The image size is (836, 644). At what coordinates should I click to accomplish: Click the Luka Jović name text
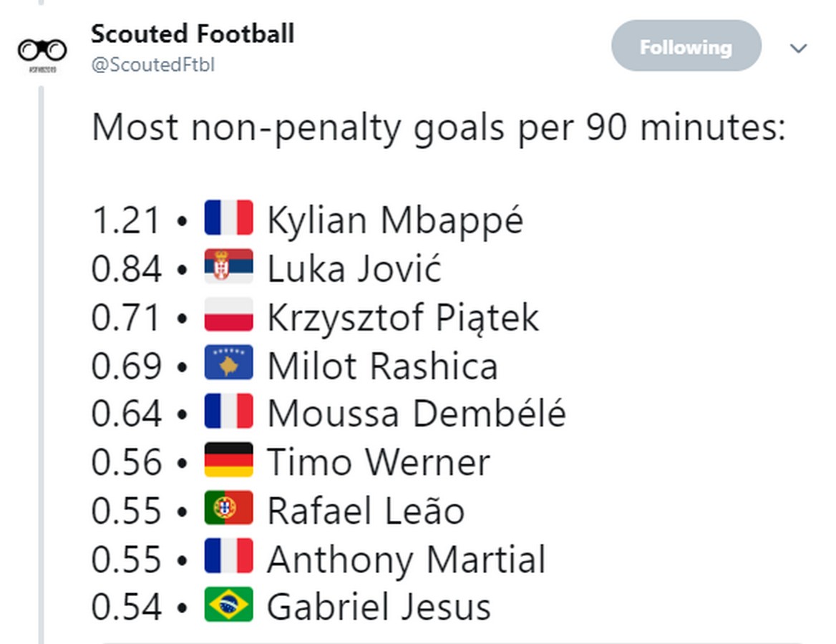(x=354, y=268)
